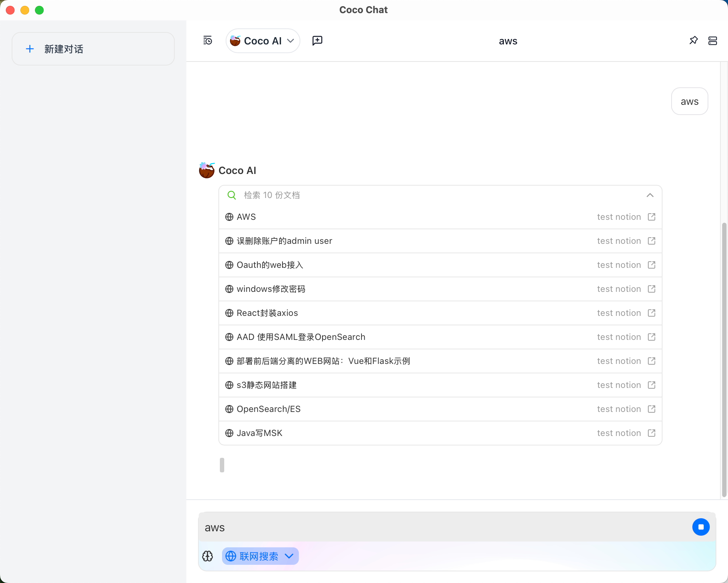The width and height of the screenshot is (728, 583).
Task: Stop the response with blue stop button
Action: tap(701, 527)
